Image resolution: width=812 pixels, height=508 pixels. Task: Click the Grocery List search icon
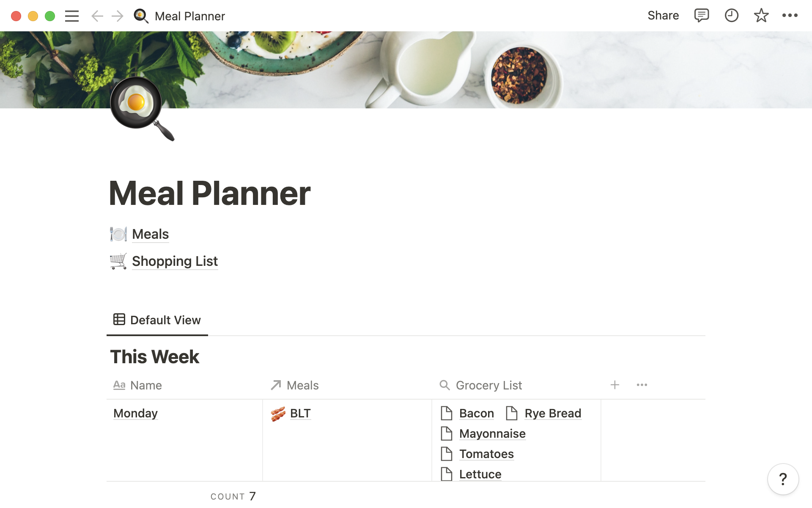pos(444,385)
